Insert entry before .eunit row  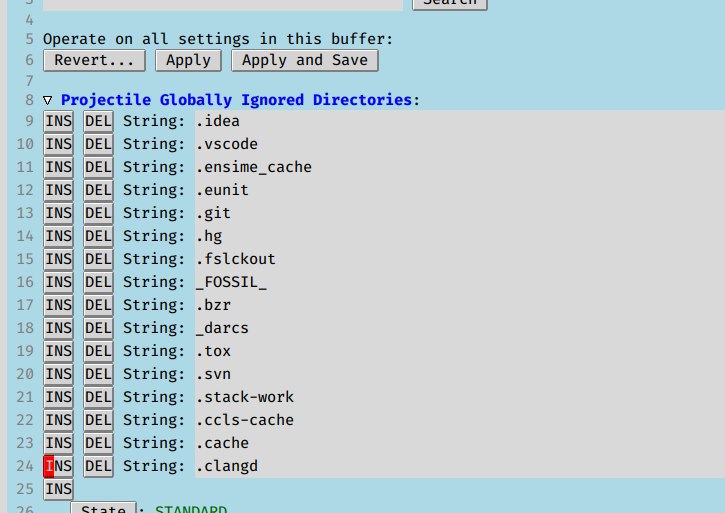pyautogui.click(x=58, y=191)
